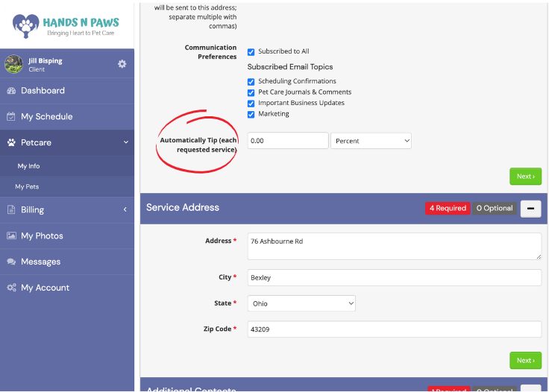Image resolution: width=549 pixels, height=392 pixels.
Task: Uncheck the Marketing checkbox
Action: tap(251, 114)
